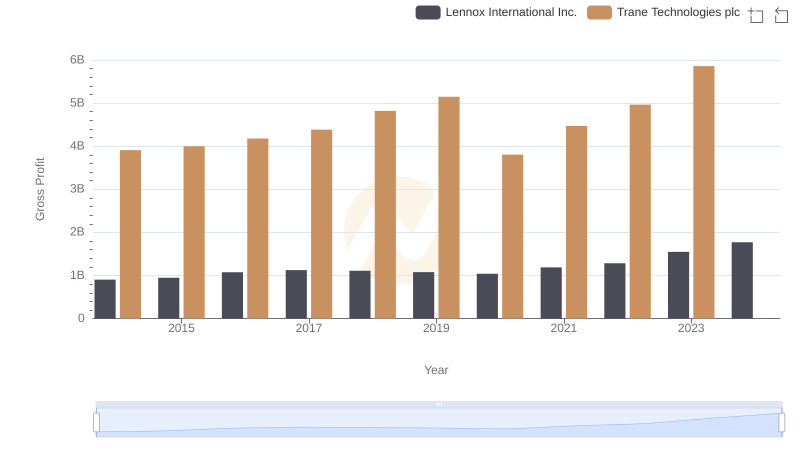Image resolution: width=800 pixels, height=461 pixels.
Task: Click the zoom reset restore icon
Action: (781, 15)
